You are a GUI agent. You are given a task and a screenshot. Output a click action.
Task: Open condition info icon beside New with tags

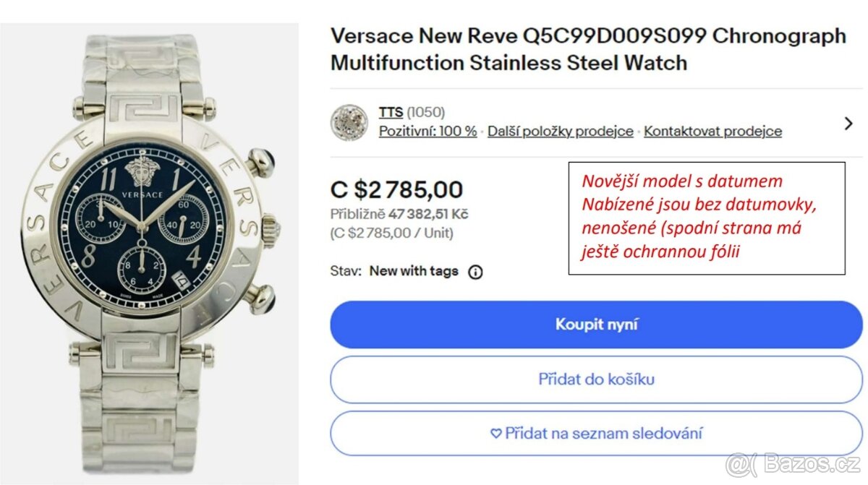coord(475,272)
